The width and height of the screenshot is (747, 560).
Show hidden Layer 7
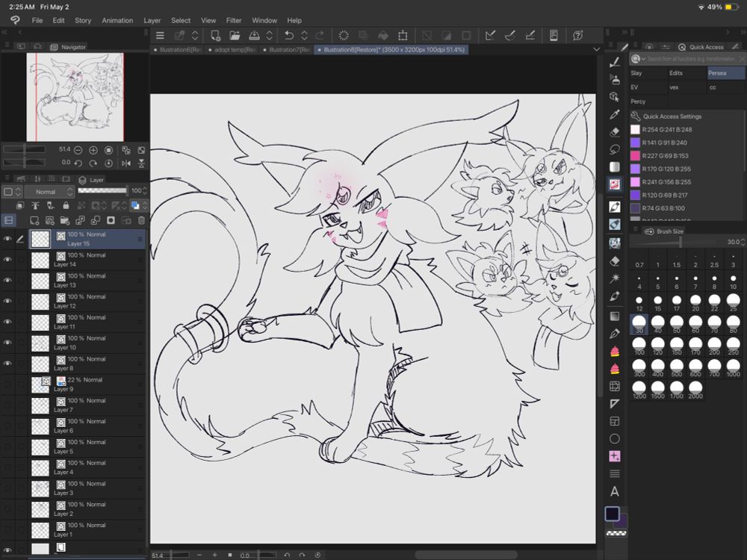(x=7, y=405)
